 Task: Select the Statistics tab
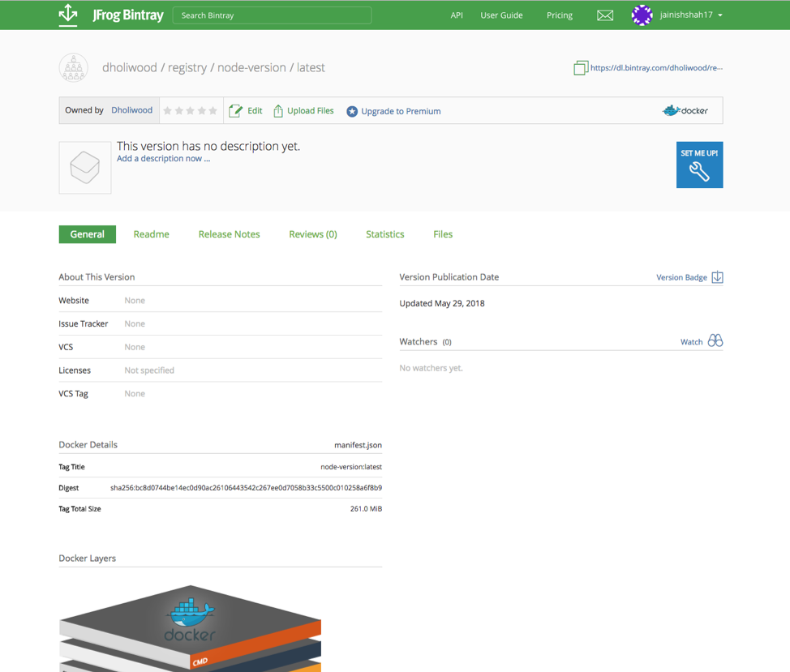tap(384, 234)
